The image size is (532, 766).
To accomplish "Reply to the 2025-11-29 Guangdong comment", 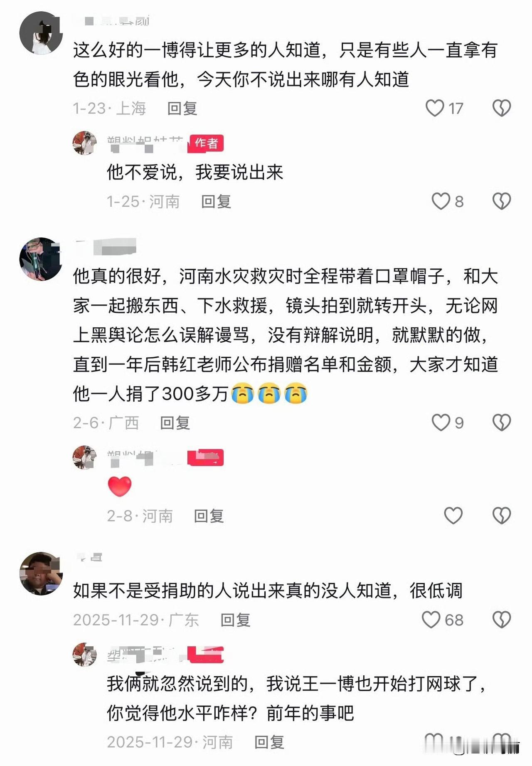I will pyautogui.click(x=235, y=620).
